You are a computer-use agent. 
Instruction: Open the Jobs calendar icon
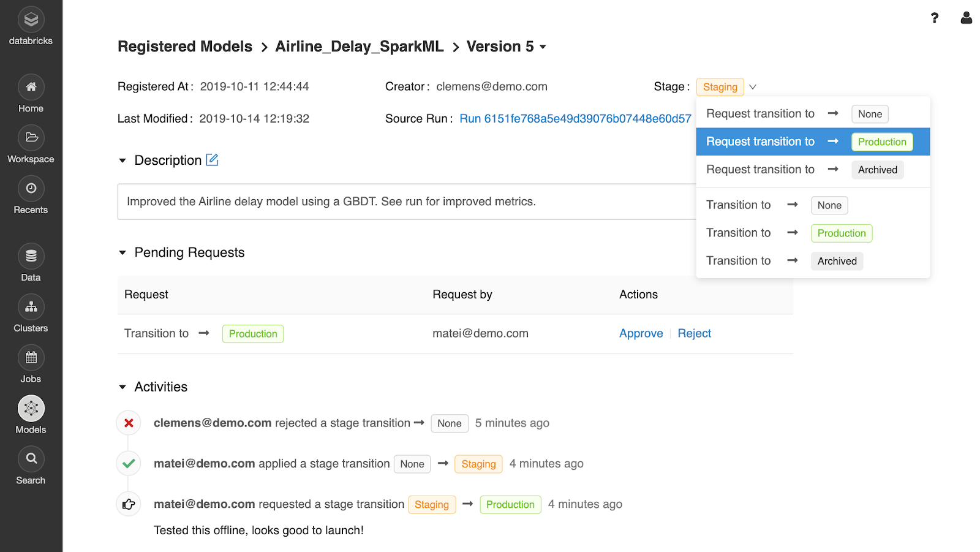point(31,358)
